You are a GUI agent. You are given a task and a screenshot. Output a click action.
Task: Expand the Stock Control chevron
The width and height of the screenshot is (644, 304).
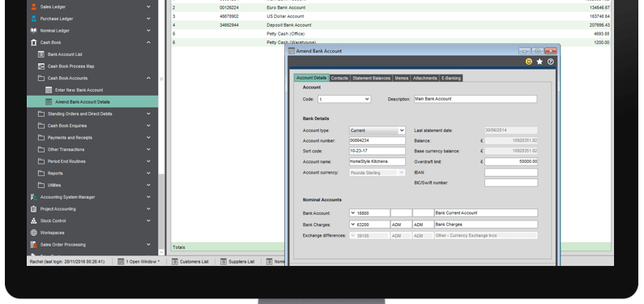148,221
